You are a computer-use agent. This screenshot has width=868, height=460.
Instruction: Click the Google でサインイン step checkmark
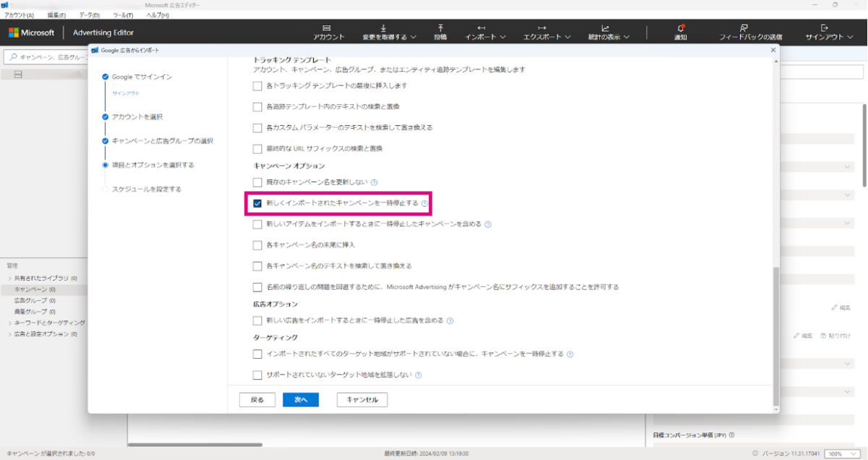pyautogui.click(x=106, y=77)
